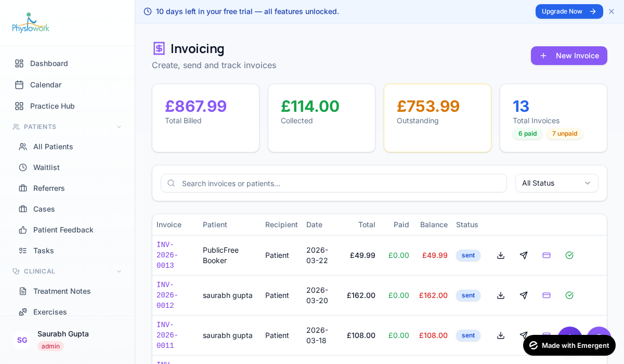This screenshot has width=624, height=364.
Task: Click the Made with Emergent badge
Action: click(x=569, y=345)
